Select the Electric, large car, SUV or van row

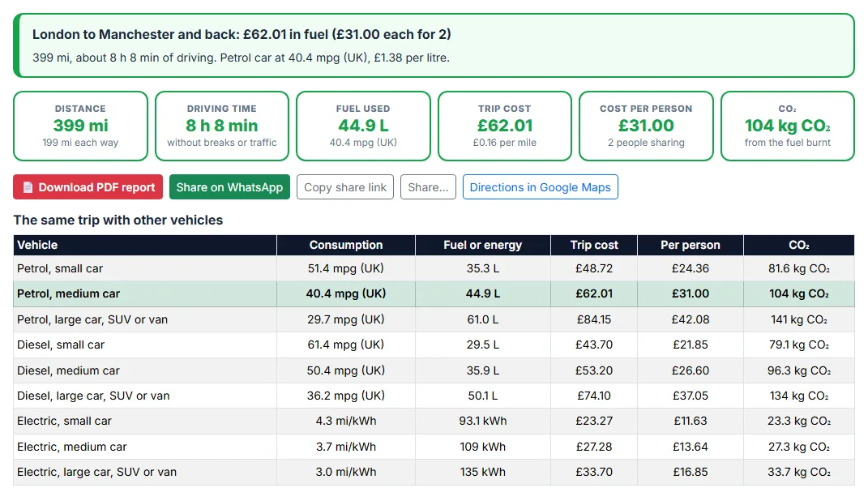(434, 473)
